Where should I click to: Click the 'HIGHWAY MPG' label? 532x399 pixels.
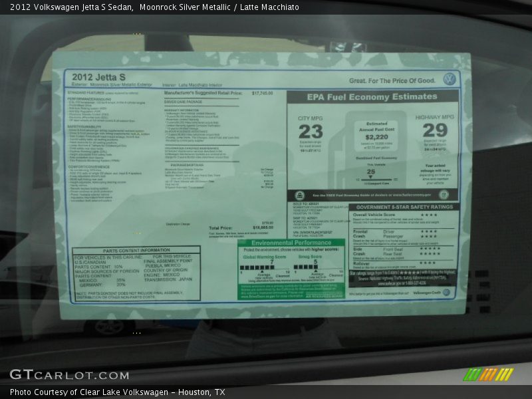[x=435, y=117]
